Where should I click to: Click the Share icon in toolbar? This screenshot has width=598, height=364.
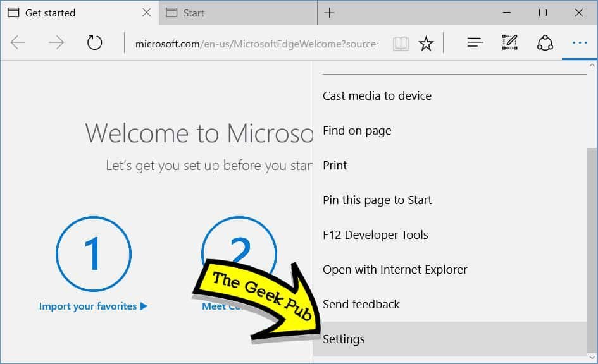point(545,42)
